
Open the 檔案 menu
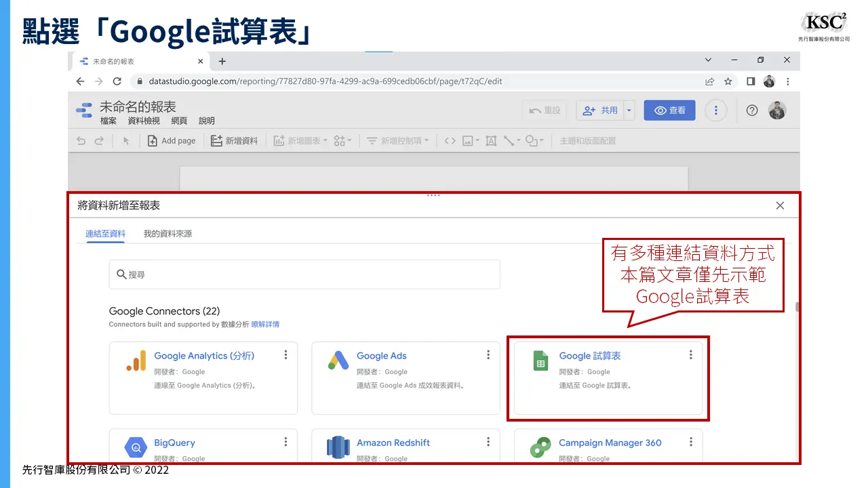pos(108,121)
